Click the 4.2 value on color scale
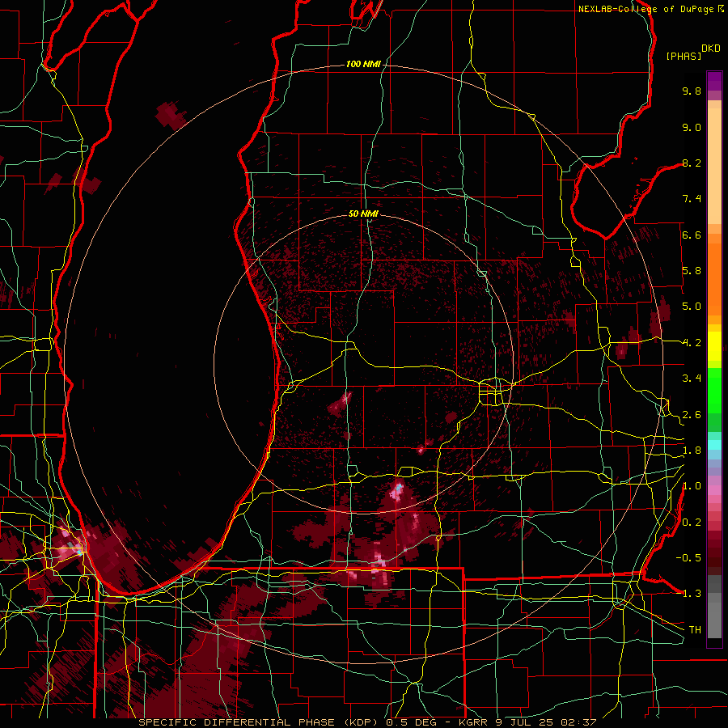Image resolution: width=728 pixels, height=728 pixels. coord(692,343)
